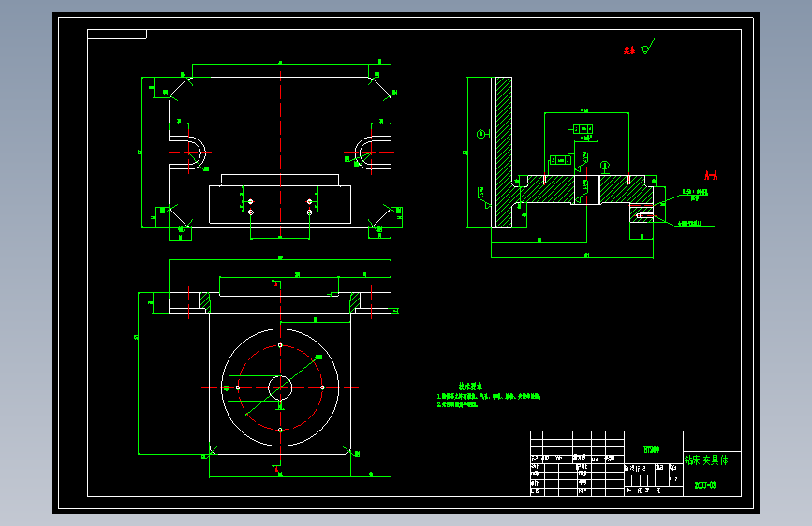The image size is (812, 526).
Task: Click the hatched vertical plate in section view
Action: (x=504, y=153)
